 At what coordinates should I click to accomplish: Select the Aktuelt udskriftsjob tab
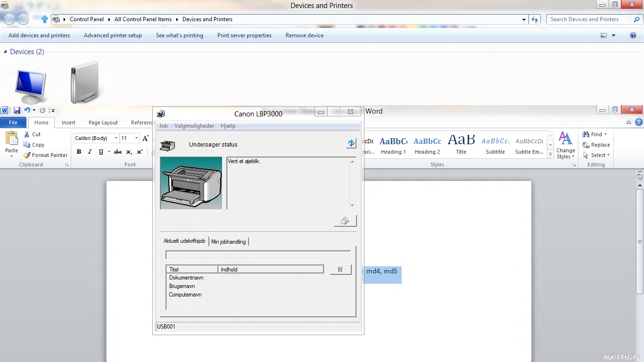point(184,241)
